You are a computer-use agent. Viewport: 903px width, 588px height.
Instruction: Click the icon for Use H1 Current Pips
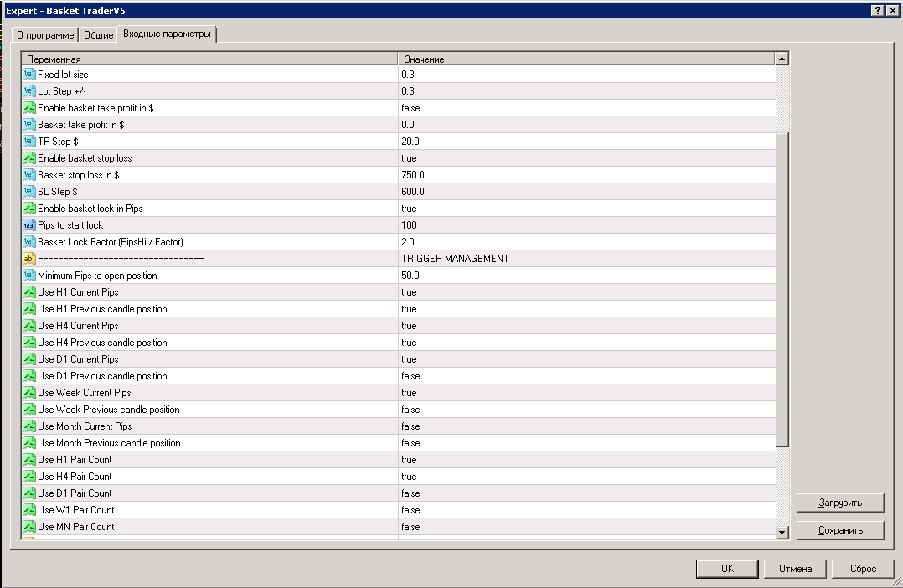point(28,292)
